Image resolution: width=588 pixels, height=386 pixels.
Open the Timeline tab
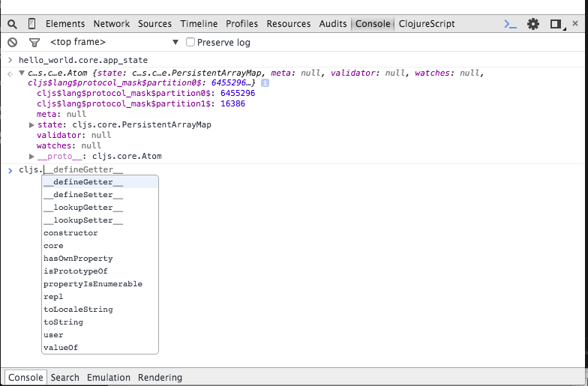[x=199, y=24]
